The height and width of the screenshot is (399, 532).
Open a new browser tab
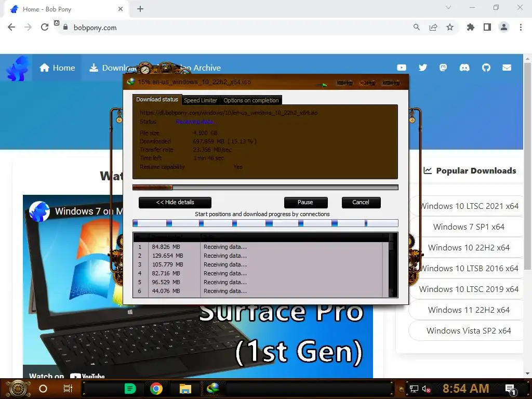click(x=140, y=9)
